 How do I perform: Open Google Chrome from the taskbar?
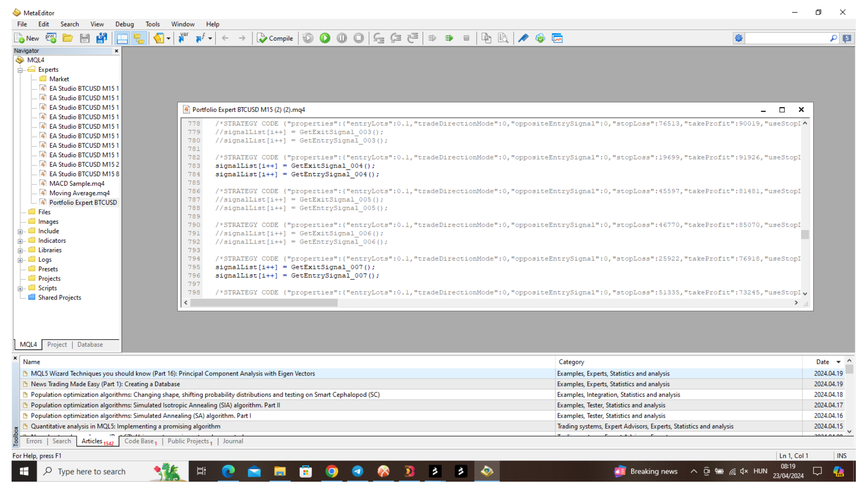pyautogui.click(x=332, y=472)
